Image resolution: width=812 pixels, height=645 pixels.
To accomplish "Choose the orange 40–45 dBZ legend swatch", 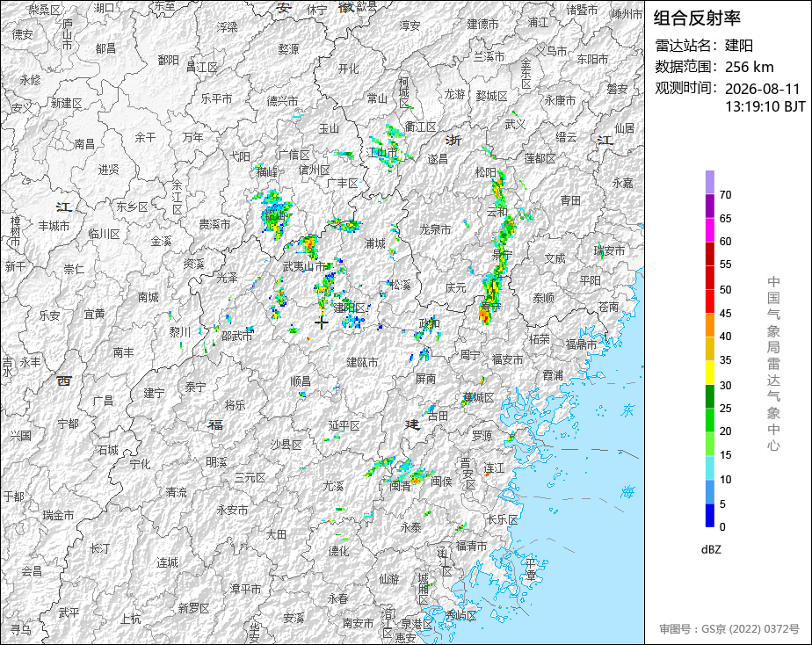I will pos(709,324).
